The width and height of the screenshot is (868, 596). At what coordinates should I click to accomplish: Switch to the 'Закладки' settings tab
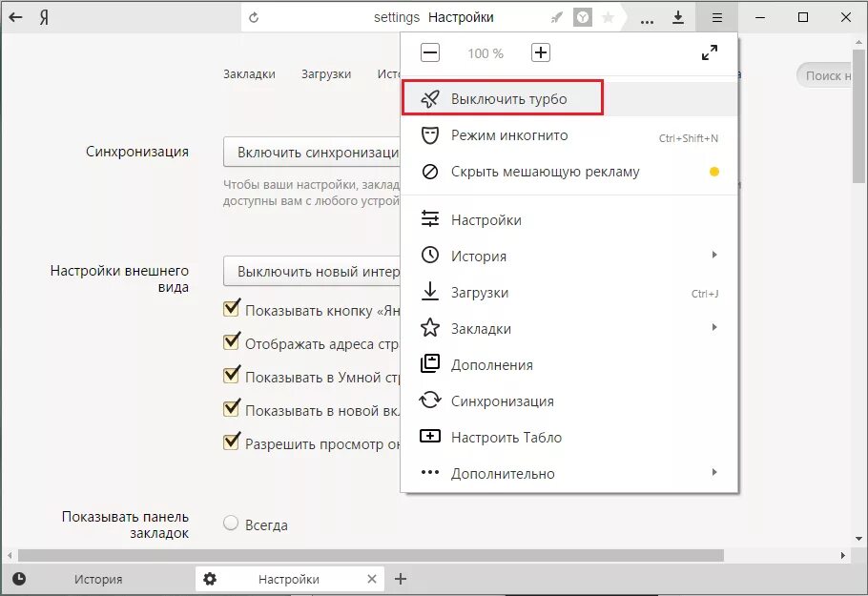[x=249, y=74]
